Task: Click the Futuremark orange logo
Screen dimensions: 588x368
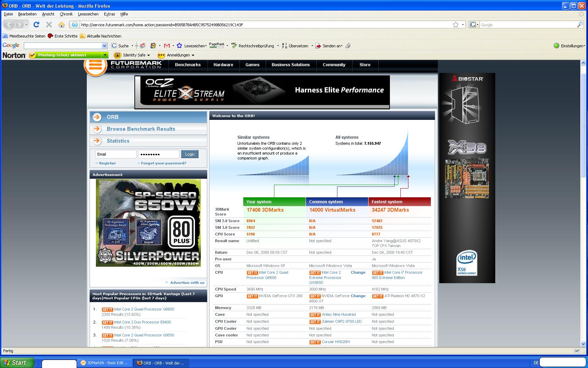Action: [x=95, y=66]
